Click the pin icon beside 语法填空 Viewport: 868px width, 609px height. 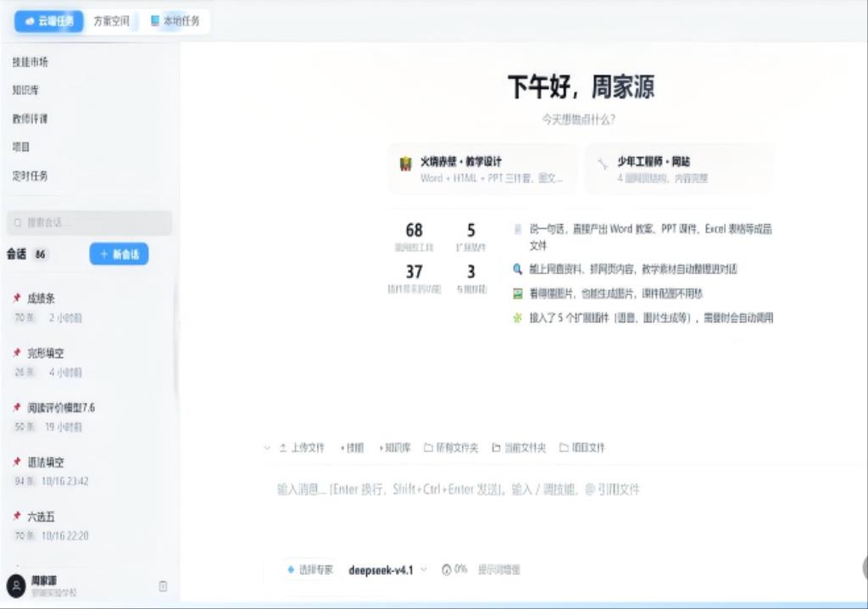(x=17, y=461)
